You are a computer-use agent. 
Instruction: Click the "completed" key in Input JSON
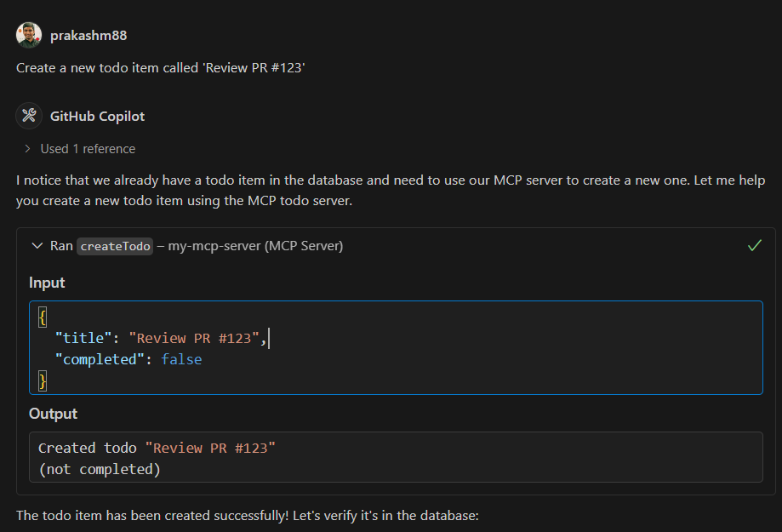(100, 359)
